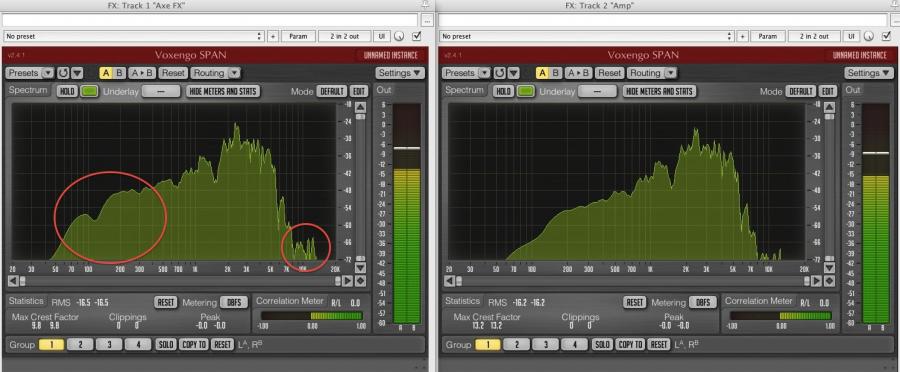Select Group 4 tab in Axe FX SPAN
The width and height of the screenshot is (900, 372).
pos(138,344)
